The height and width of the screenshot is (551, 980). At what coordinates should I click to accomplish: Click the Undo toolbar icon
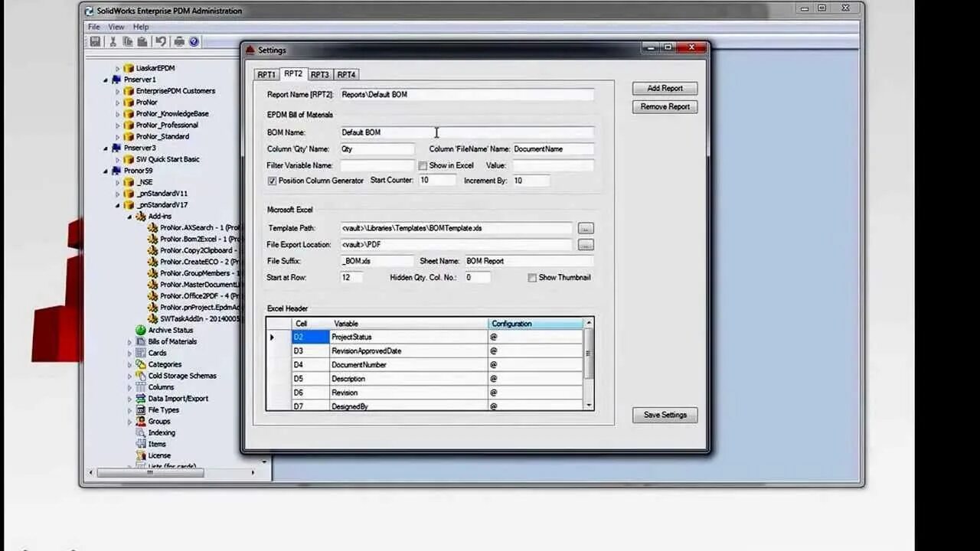[161, 41]
